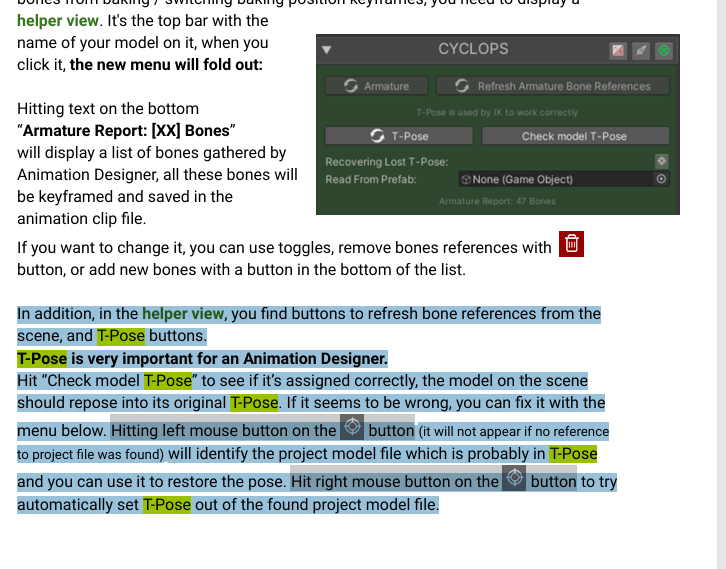Click the CYCLOPS panel title text
This screenshot has width=726, height=569.
point(473,49)
